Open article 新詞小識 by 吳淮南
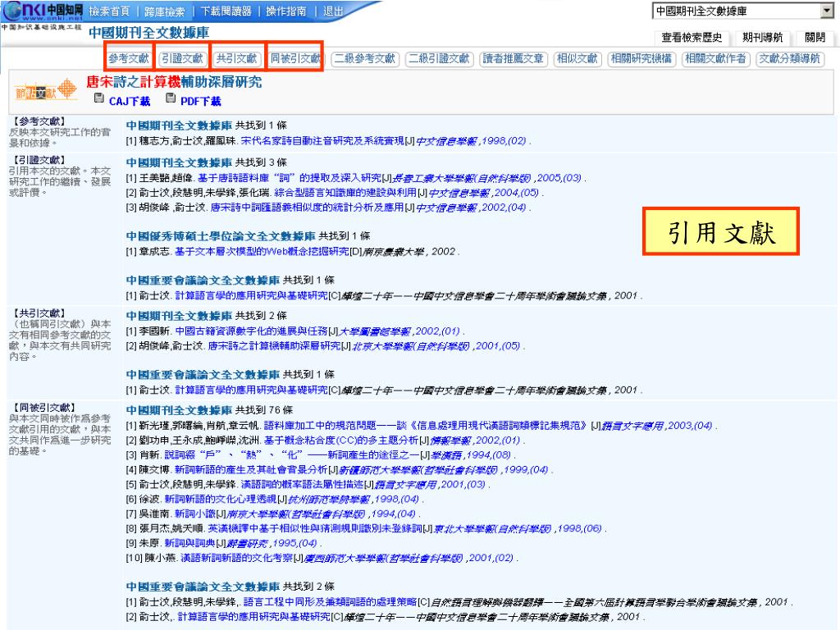Image resolution: width=840 pixels, height=630 pixels. tap(195, 514)
